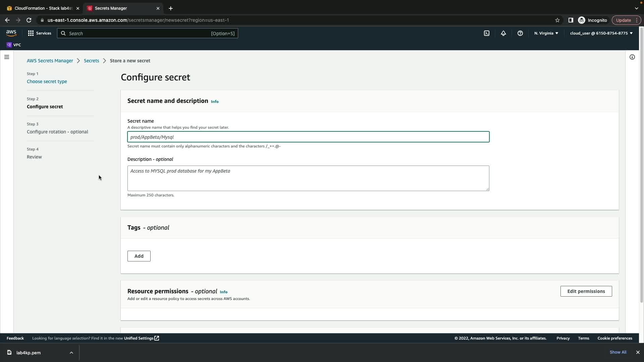644x362 pixels.
Task: Click the Edit permissions button
Action: pos(586,291)
